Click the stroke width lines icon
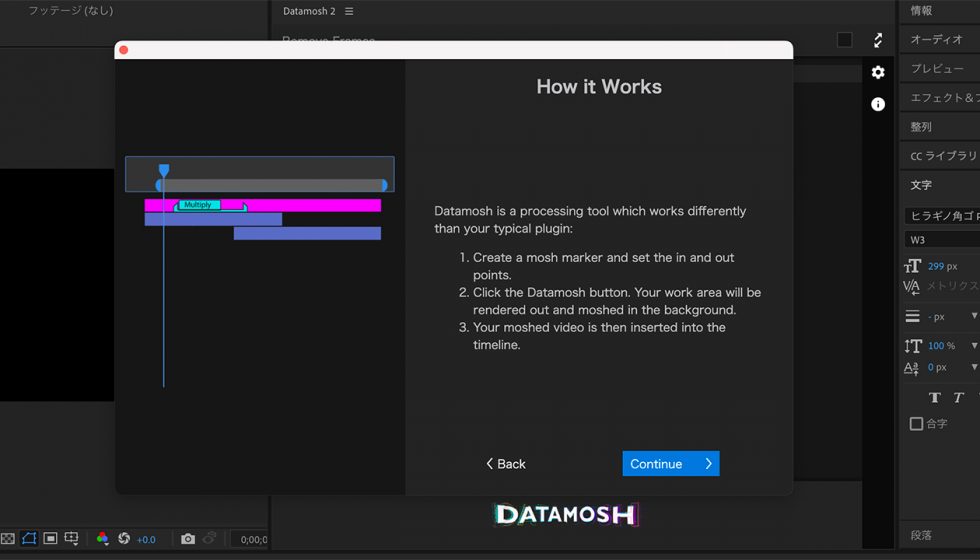This screenshot has height=560, width=980. (x=912, y=316)
